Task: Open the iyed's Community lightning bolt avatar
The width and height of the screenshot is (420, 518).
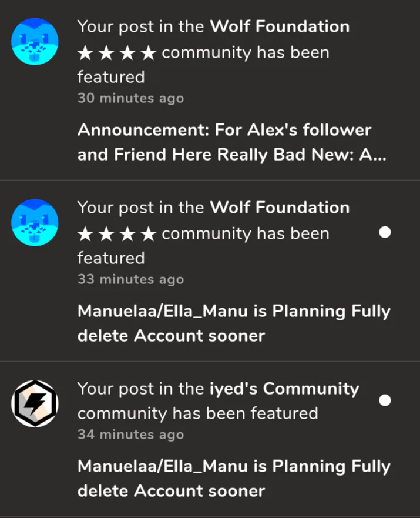Action: (x=35, y=403)
